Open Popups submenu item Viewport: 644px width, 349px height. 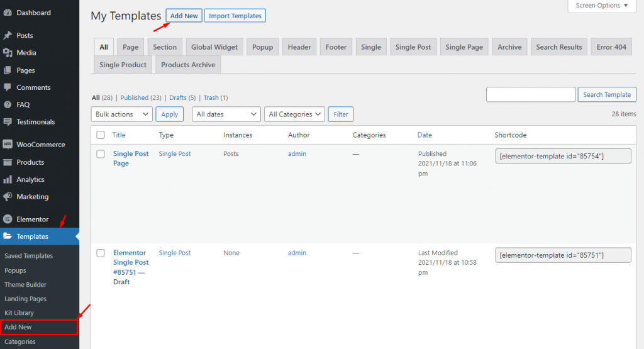click(15, 270)
